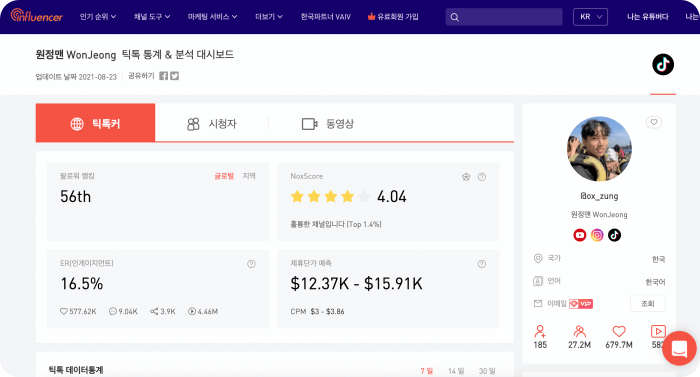Click the 업데이트 날짜 2021-08-23 text
Screen dimensions: 700x377
click(76, 77)
